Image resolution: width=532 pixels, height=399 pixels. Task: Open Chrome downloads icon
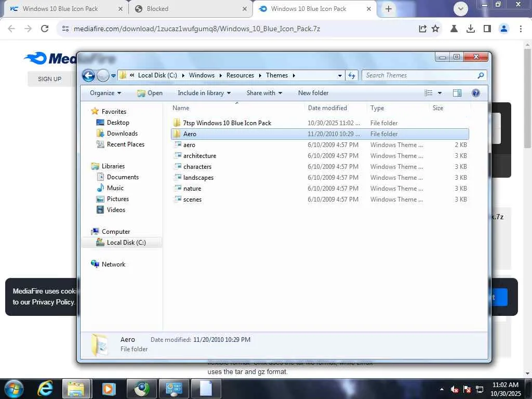(x=471, y=29)
